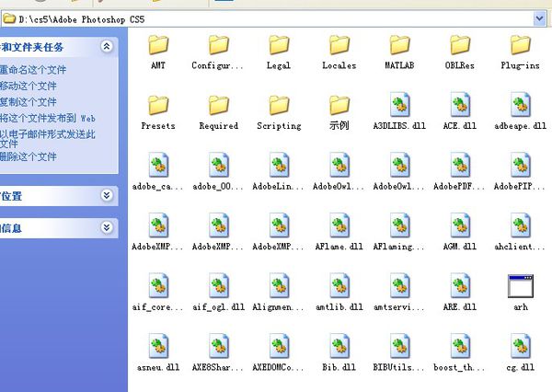Open the AMT folder

158,47
